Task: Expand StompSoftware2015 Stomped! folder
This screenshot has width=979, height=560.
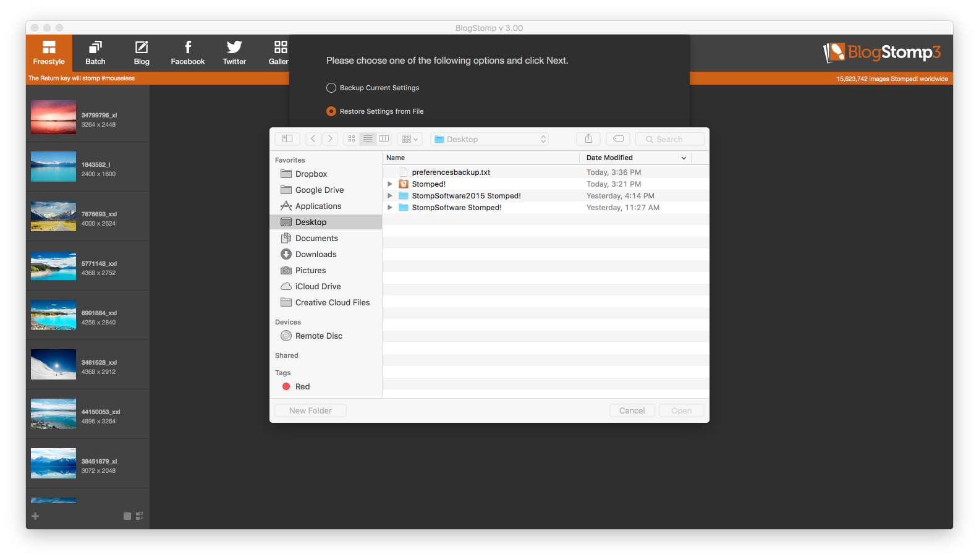Action: (x=390, y=196)
